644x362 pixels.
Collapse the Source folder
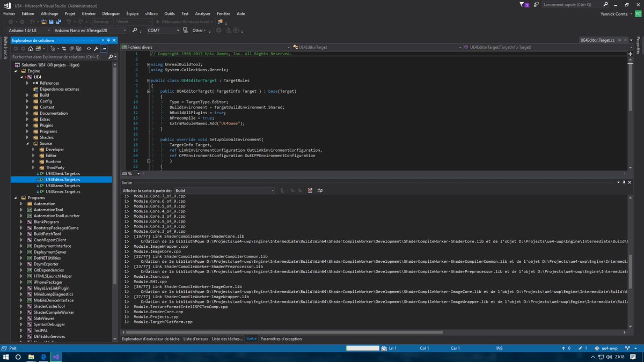pos(27,143)
